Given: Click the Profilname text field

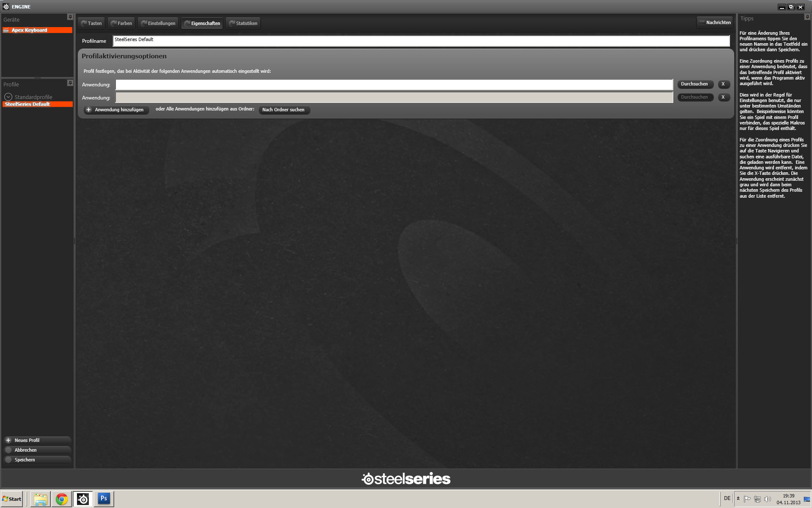Looking at the screenshot, I should pos(421,41).
